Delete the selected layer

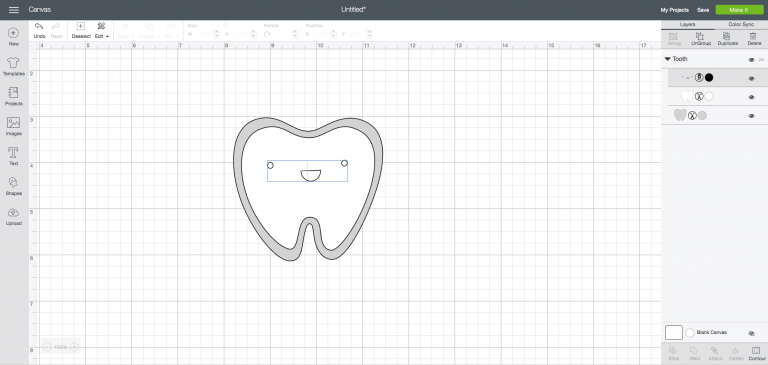pyautogui.click(x=754, y=39)
